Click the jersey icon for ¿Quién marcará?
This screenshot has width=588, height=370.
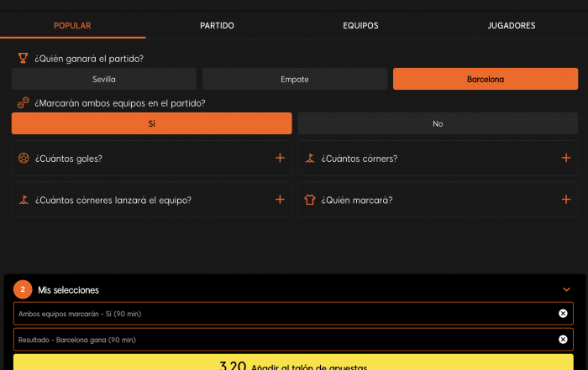[310, 200]
